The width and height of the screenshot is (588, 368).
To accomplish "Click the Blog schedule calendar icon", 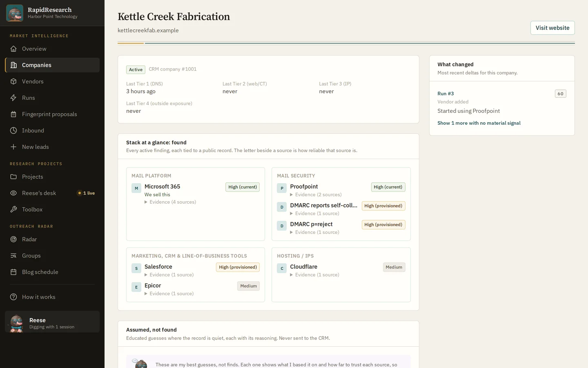I will 13,272.
